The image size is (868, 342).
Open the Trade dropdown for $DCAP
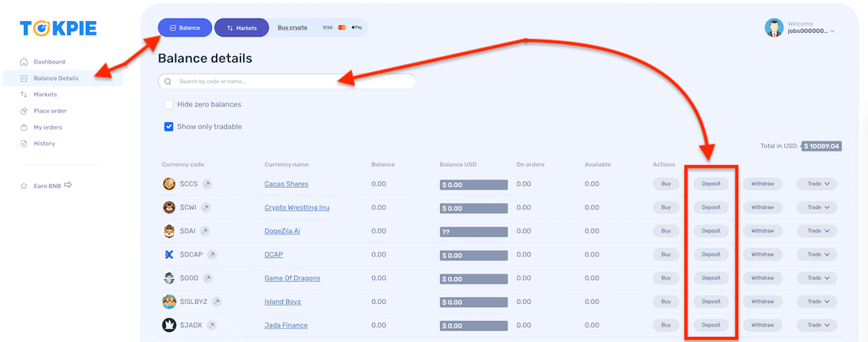816,254
